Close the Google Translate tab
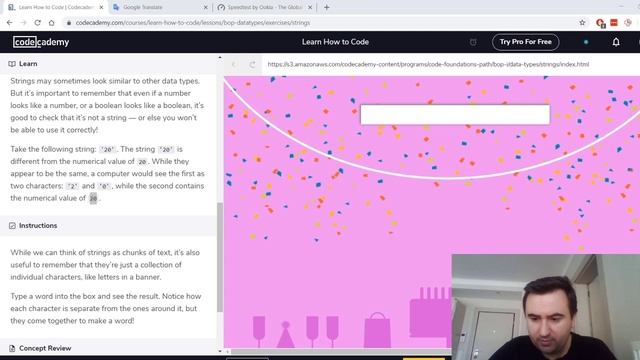Viewport: 640px width, 360px height. tap(206, 7)
